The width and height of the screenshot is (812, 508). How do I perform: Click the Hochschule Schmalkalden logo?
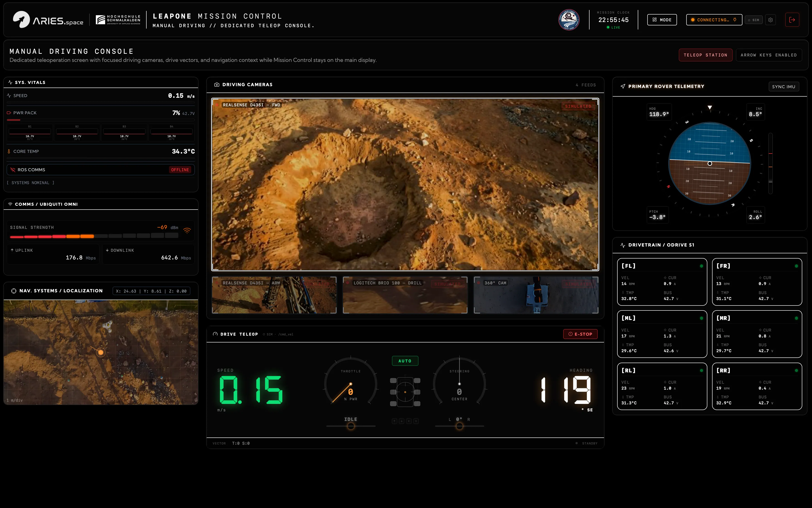(118, 20)
